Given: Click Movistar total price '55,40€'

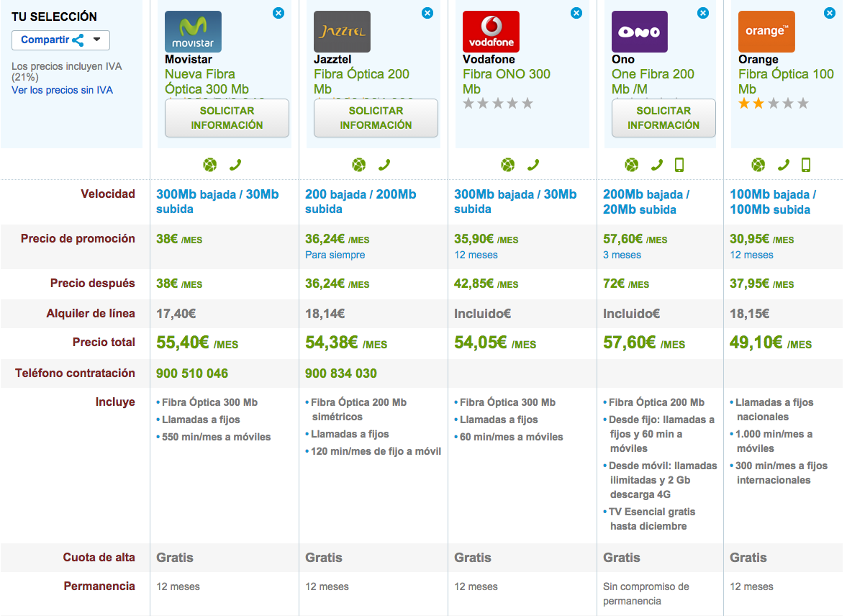Looking at the screenshot, I should tap(183, 342).
